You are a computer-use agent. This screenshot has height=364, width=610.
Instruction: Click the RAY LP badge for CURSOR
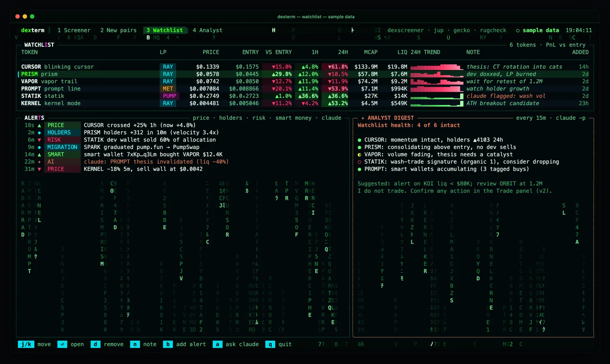(168, 67)
